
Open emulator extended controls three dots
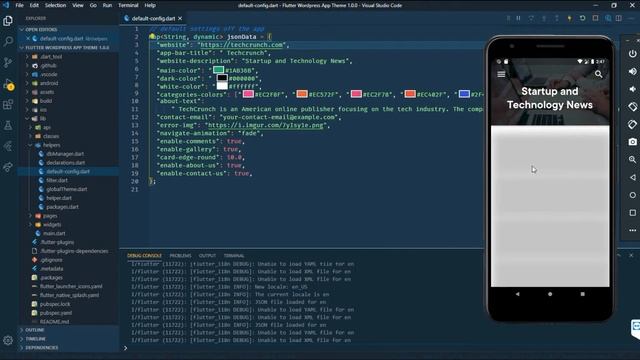tap(632, 230)
